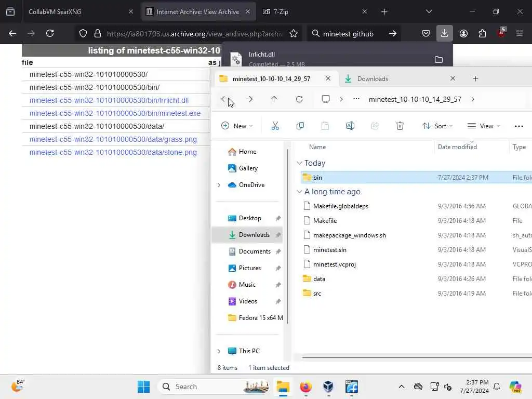Image resolution: width=532 pixels, height=399 pixels.
Task: Go forward in File Explorer
Action: pyautogui.click(x=249, y=99)
